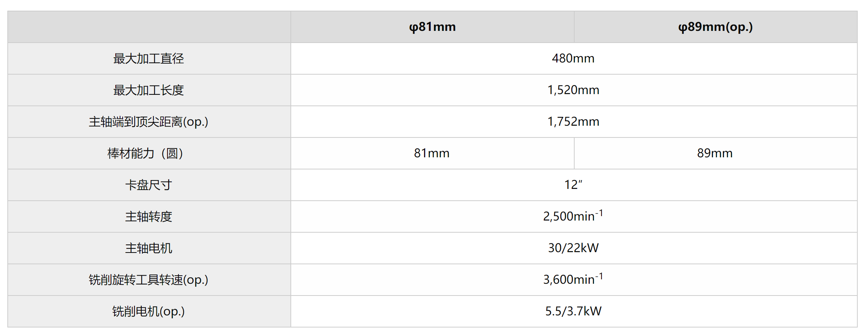Click the 480mm value cell

tap(573, 58)
